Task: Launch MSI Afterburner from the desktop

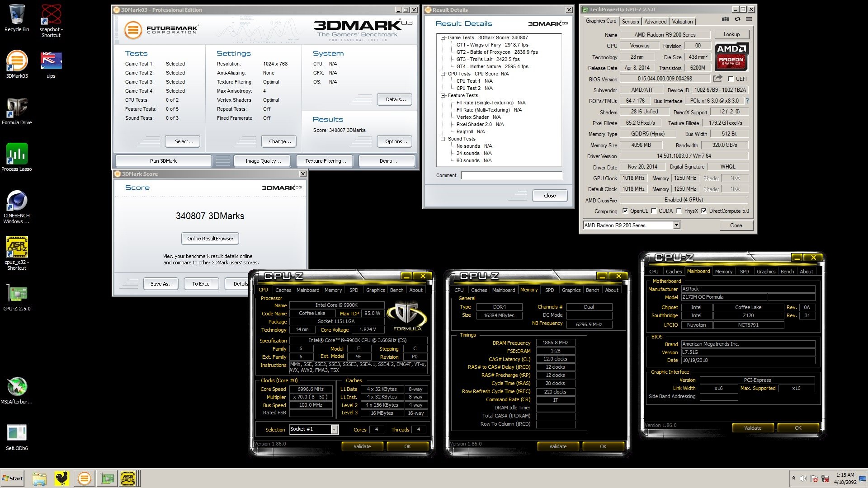Action: click(17, 390)
